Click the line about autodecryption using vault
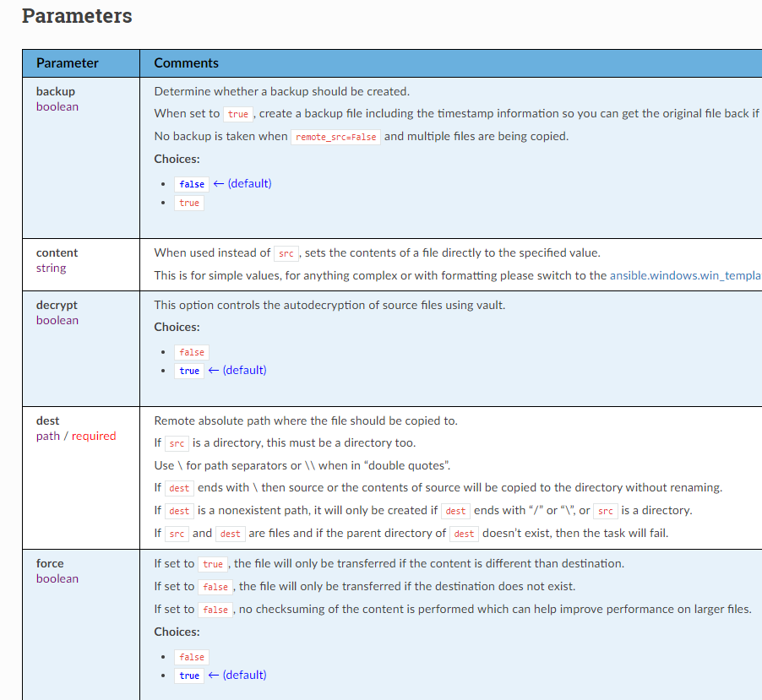Viewport: 762px width, 700px height. 329,305
